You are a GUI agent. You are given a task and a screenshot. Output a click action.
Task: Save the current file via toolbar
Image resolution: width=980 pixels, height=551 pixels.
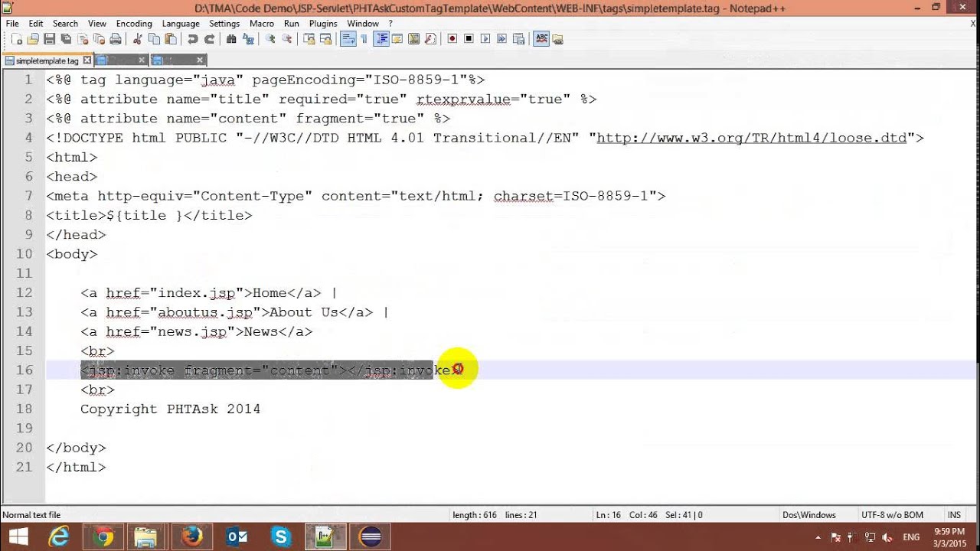click(49, 39)
